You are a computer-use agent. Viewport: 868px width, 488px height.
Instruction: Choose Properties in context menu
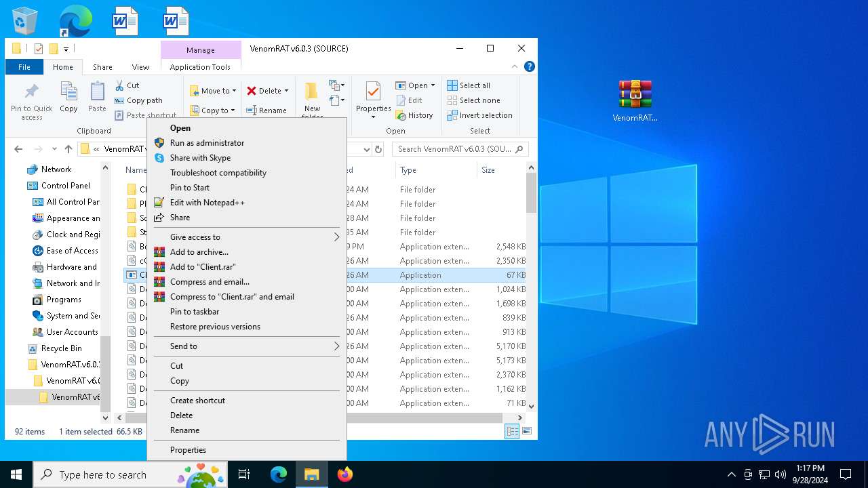tap(247, 450)
